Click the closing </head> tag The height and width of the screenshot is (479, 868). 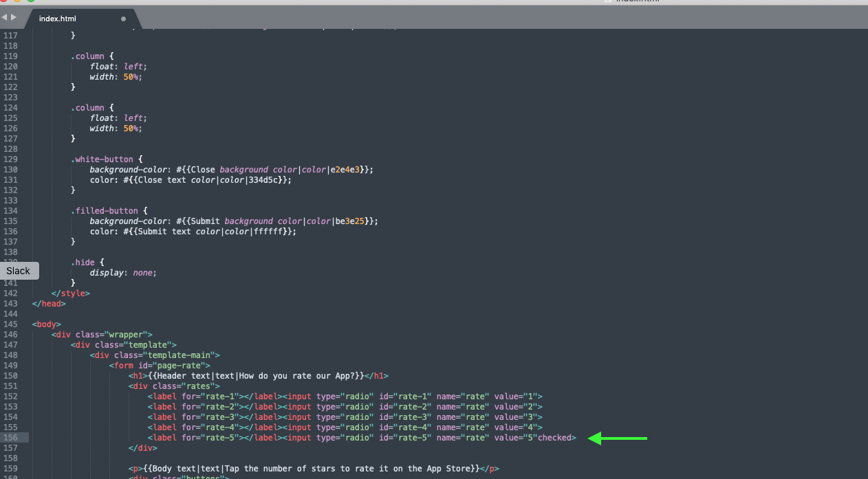click(49, 304)
